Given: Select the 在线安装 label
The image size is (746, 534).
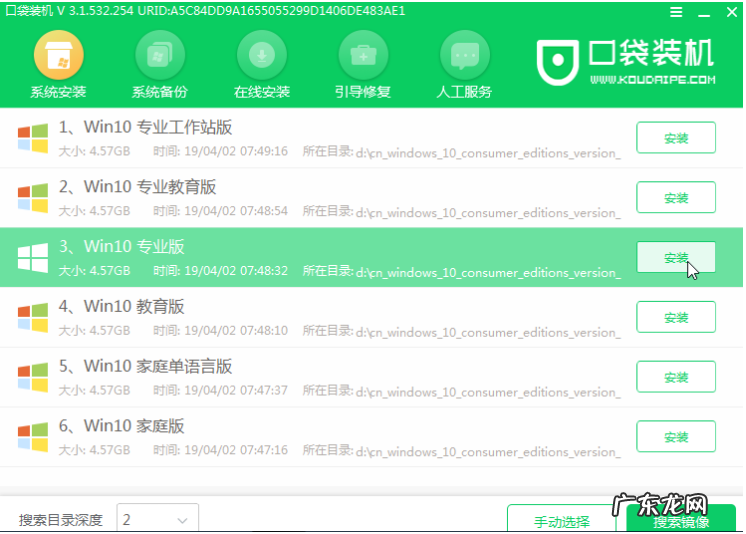Looking at the screenshot, I should click(262, 92).
